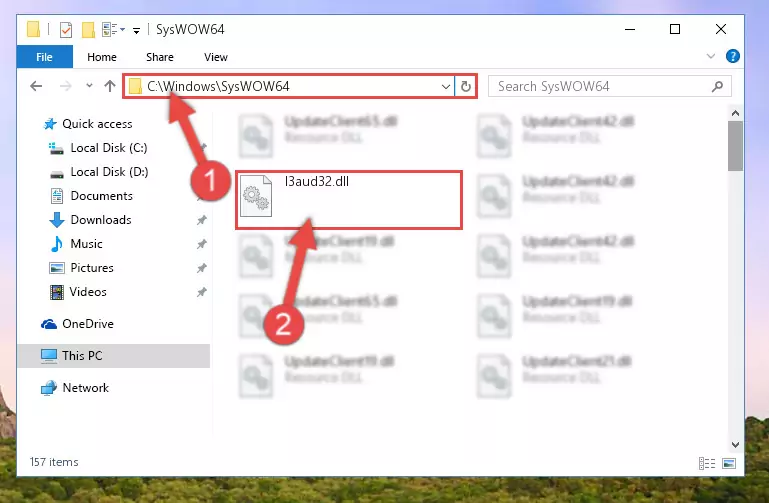Screen dimensions: 769x503
Task: Open the Customize Quick Access Toolbar arrow
Action: click(136, 30)
